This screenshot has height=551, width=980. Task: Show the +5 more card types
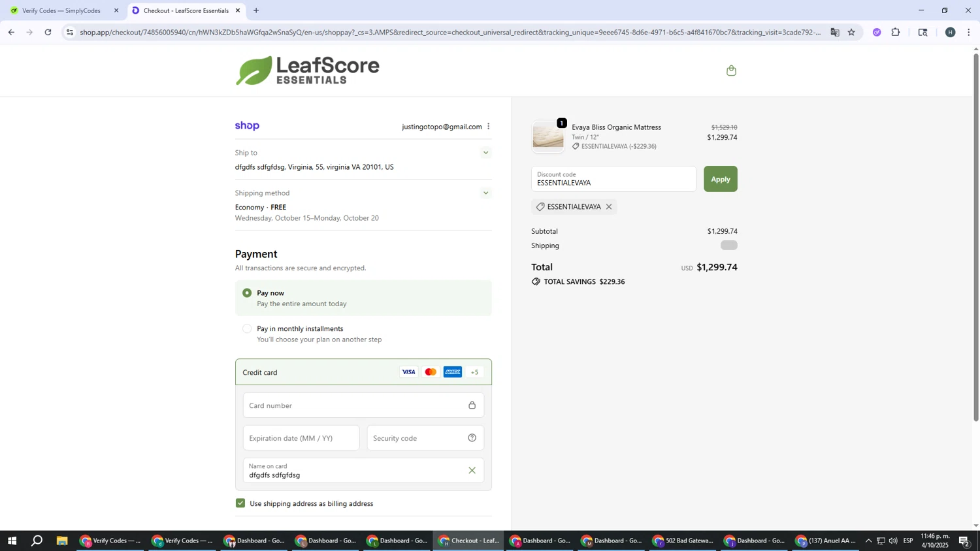pyautogui.click(x=475, y=372)
